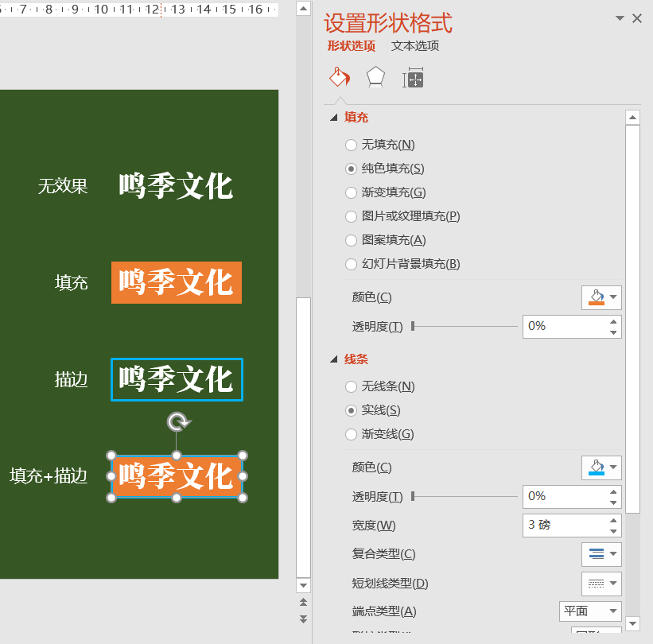Click the bottom-left resize handle of selected shape
The image size is (653, 644).
click(111, 498)
